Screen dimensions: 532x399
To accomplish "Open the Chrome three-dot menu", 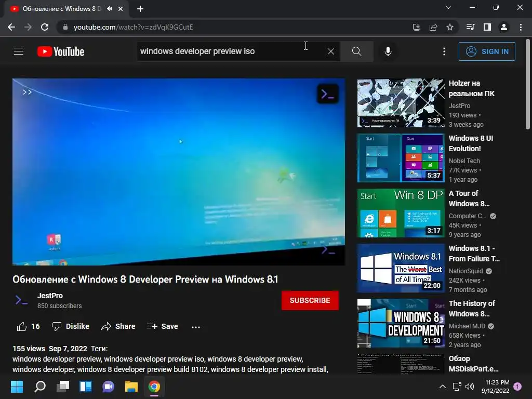I will pyautogui.click(x=521, y=27).
